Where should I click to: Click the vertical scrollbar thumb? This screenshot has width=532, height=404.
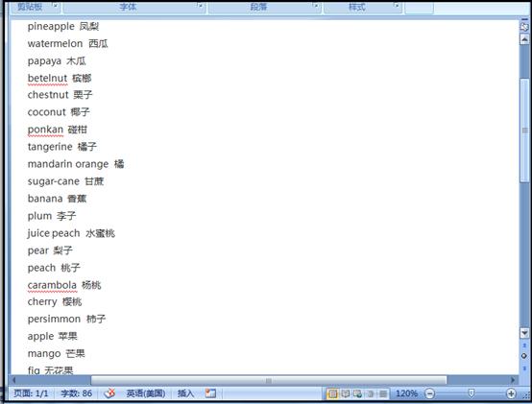pyautogui.click(x=524, y=131)
